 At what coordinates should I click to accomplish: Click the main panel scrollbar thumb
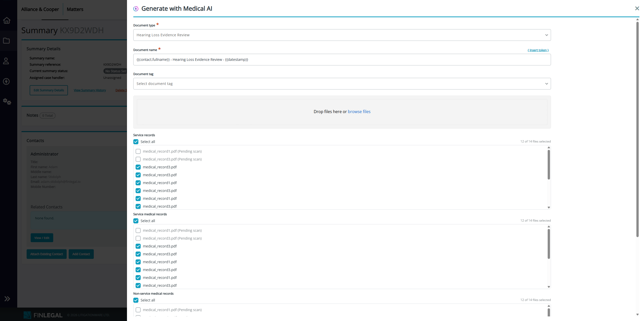click(x=637, y=129)
